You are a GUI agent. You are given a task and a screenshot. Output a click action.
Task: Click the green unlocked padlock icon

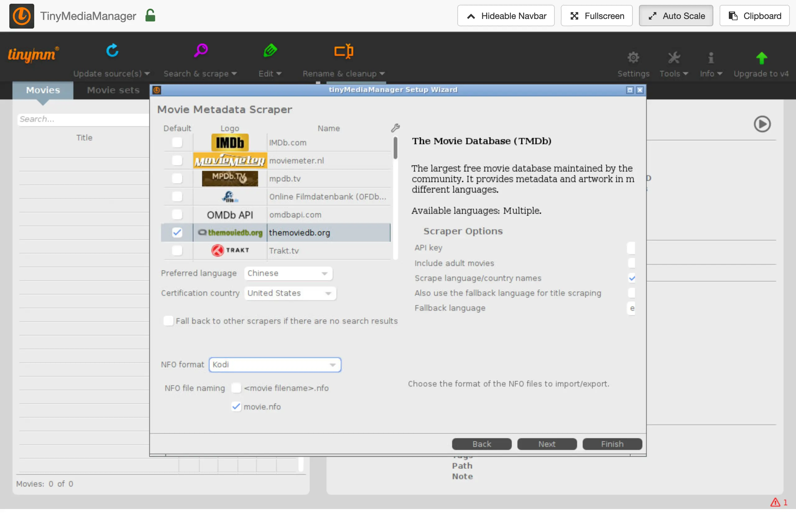(x=150, y=16)
